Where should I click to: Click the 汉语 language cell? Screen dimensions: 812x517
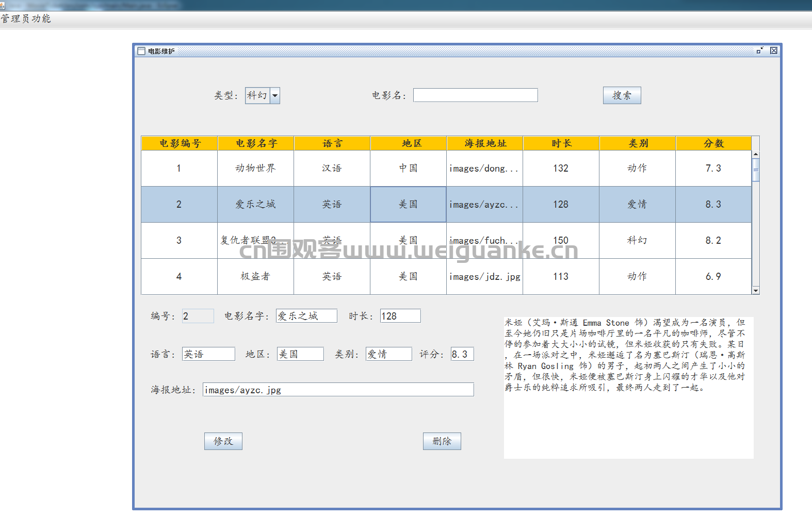[x=332, y=169]
